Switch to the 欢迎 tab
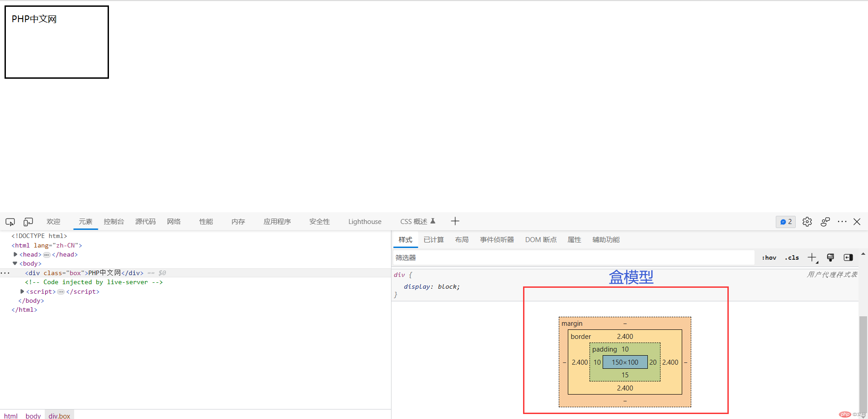Viewport: 868px width, 419px height. point(53,222)
